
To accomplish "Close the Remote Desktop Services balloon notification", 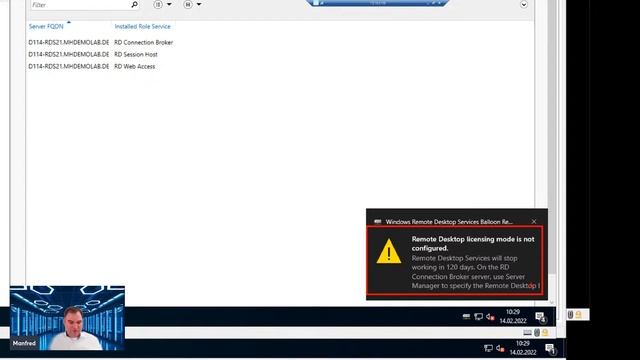I will click(534, 222).
